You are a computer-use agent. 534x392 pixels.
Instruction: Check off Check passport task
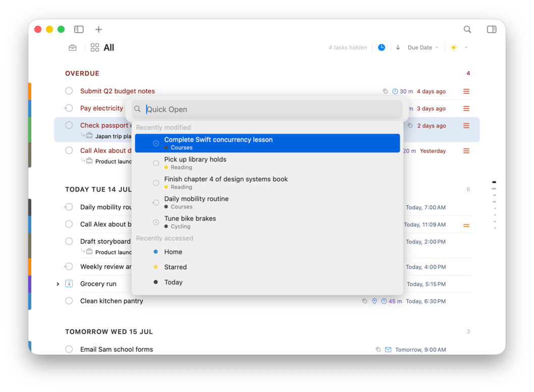click(x=69, y=125)
